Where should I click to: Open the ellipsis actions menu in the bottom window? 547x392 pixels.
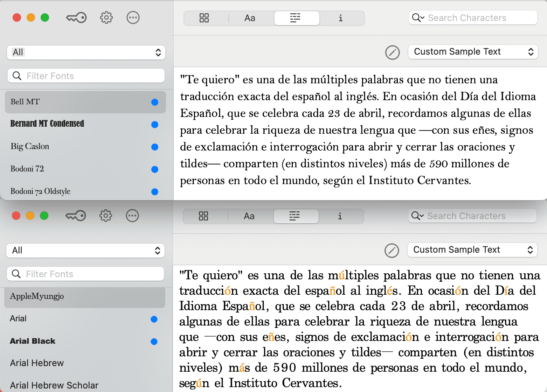(x=132, y=216)
